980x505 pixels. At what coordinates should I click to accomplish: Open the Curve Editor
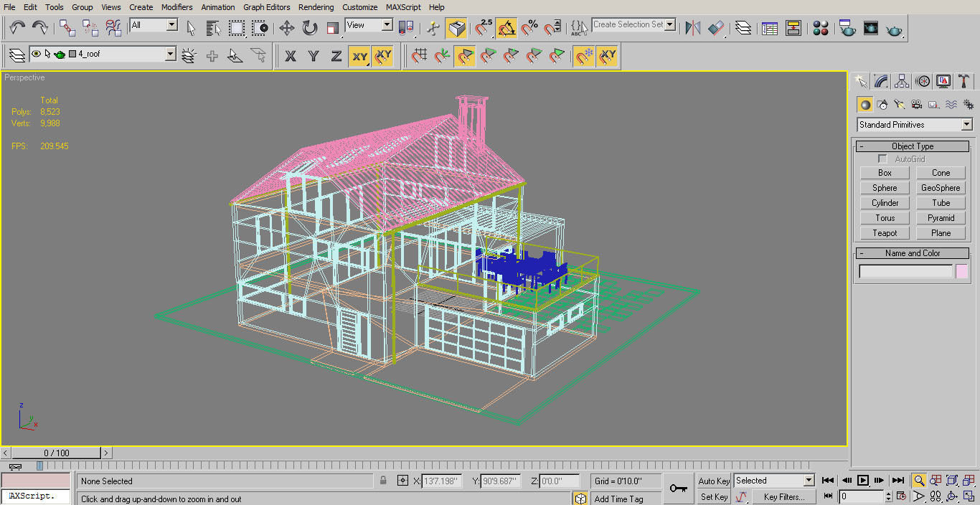point(770,28)
